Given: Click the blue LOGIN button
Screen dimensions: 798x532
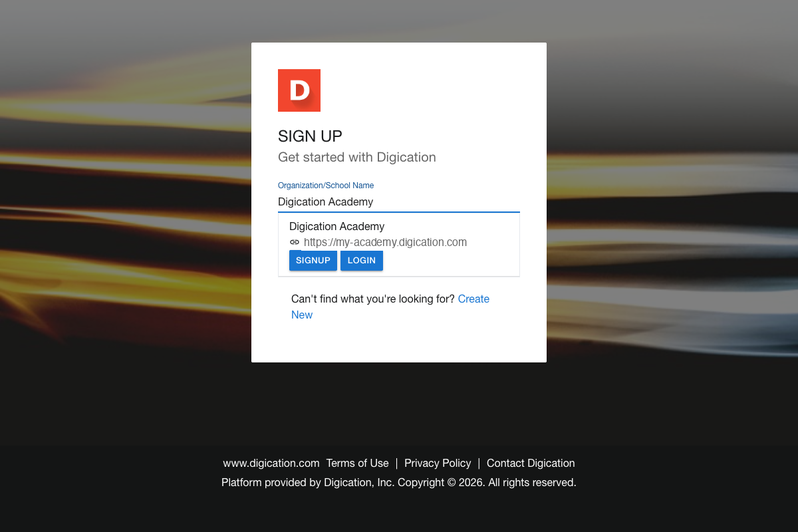Looking at the screenshot, I should click(x=361, y=261).
